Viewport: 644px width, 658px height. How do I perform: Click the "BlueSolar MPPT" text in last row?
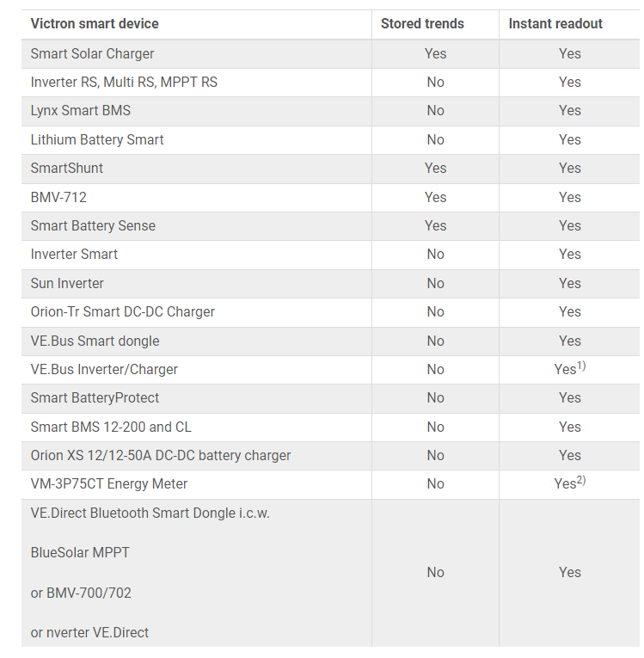tap(80, 552)
